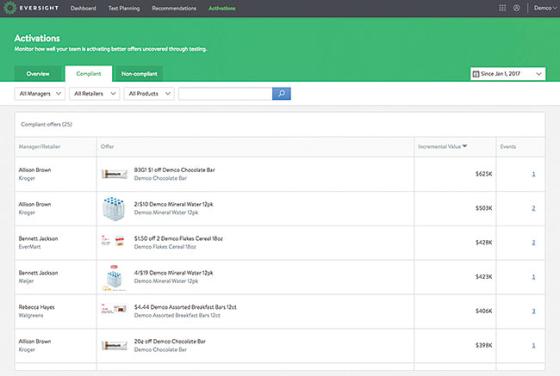Open 20¢ off Chocolate Bar thumbnail
The image size is (560, 376).
(x=114, y=345)
